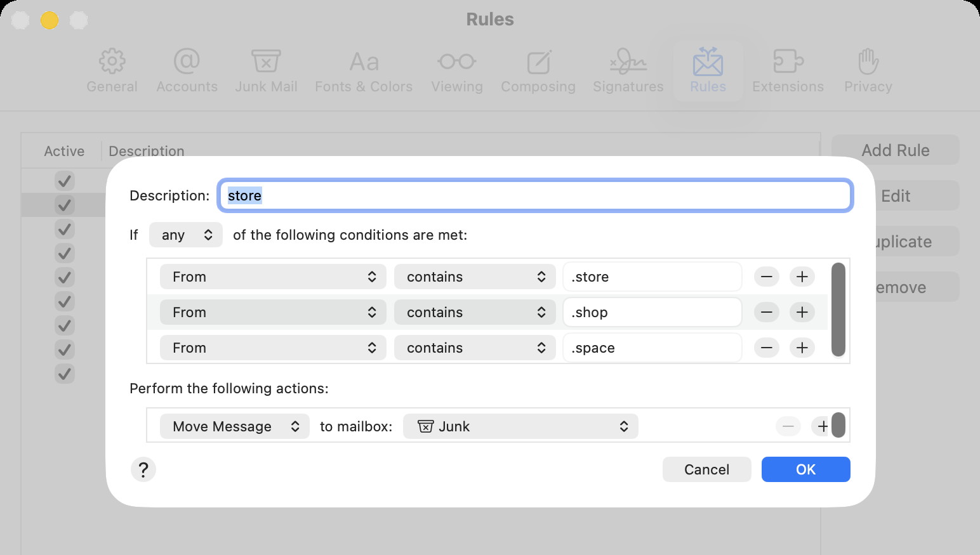Open the Accounts preferences pane
980x555 pixels.
[x=187, y=70]
